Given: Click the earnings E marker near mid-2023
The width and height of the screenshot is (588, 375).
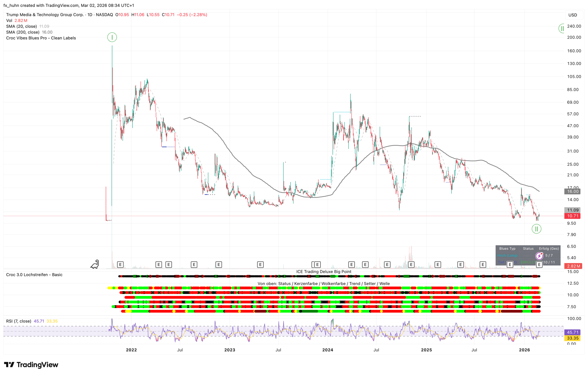Looking at the screenshot, I should tap(260, 265).
